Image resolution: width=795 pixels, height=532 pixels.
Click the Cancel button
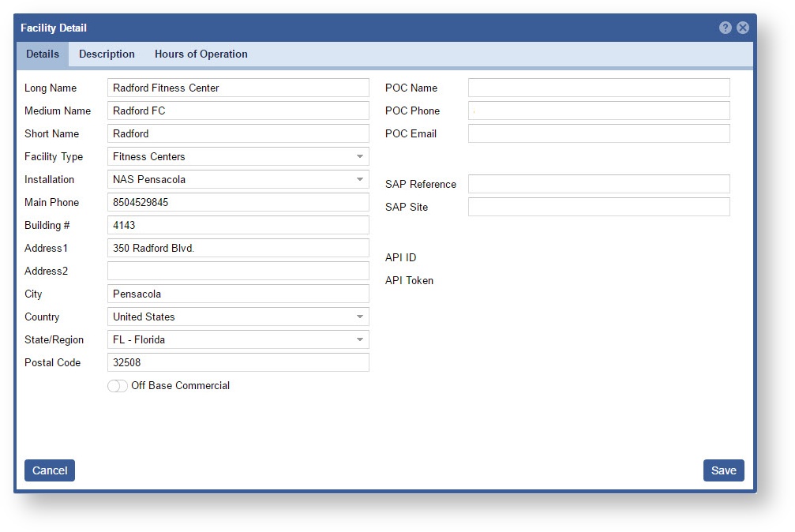(50, 470)
